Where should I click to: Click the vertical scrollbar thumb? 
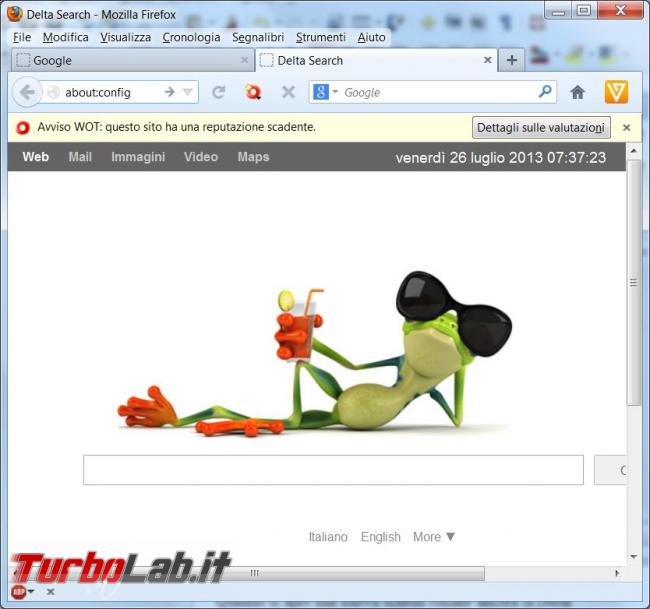coord(633,283)
